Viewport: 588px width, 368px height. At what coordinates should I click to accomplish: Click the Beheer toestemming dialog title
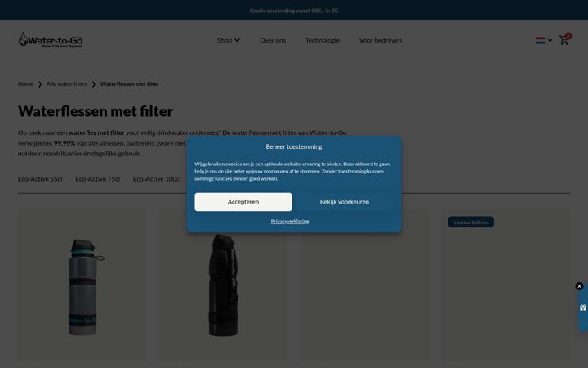pos(294,146)
